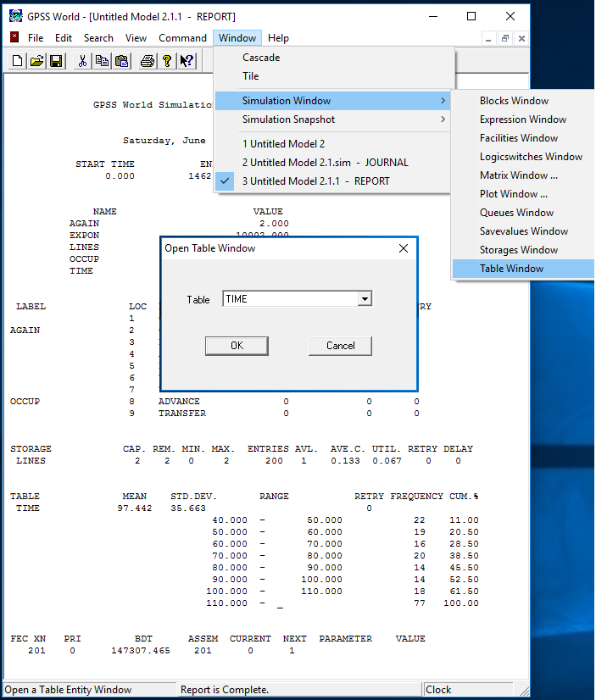Viewport: 596px width, 700px height.
Task: Close the Open Table Window dialog
Action: (404, 248)
